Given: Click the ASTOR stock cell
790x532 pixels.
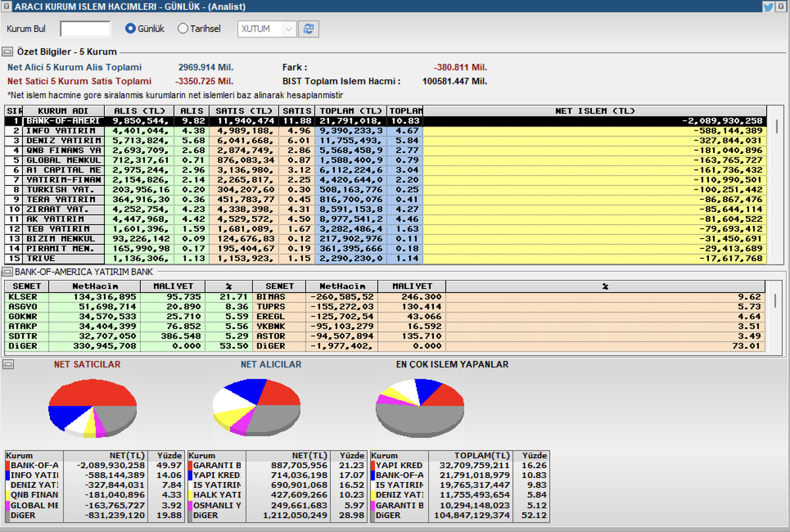Looking at the screenshot, I should click(279, 336).
